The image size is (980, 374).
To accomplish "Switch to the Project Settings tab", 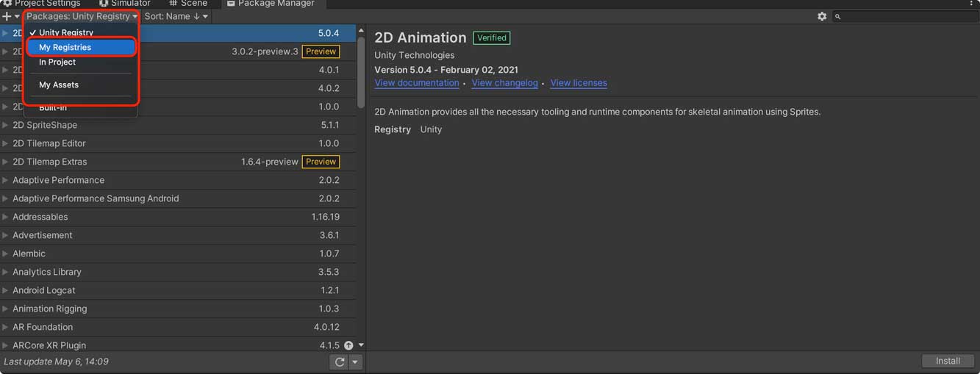I will (x=41, y=4).
